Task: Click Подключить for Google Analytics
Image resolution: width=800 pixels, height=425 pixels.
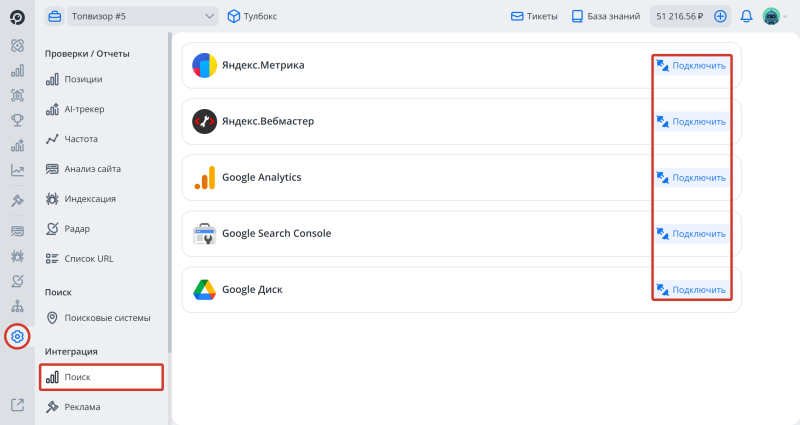Action: click(x=691, y=178)
